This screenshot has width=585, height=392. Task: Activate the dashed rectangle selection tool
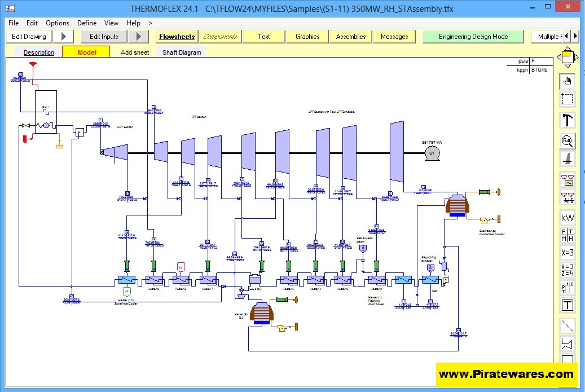pos(567,100)
